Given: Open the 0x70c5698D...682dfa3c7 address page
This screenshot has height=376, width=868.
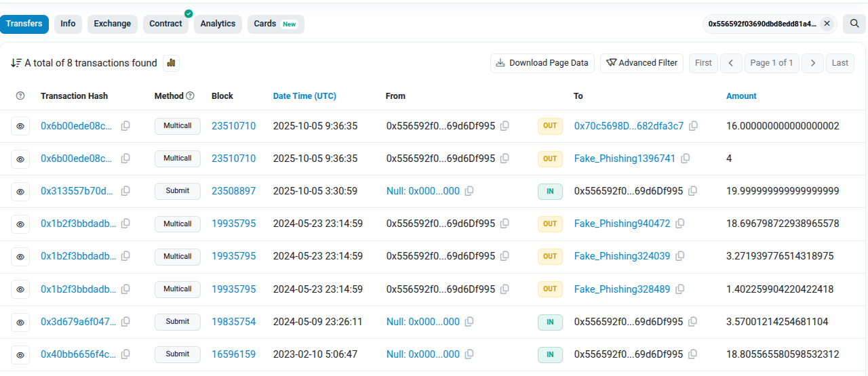Looking at the screenshot, I should pos(629,126).
